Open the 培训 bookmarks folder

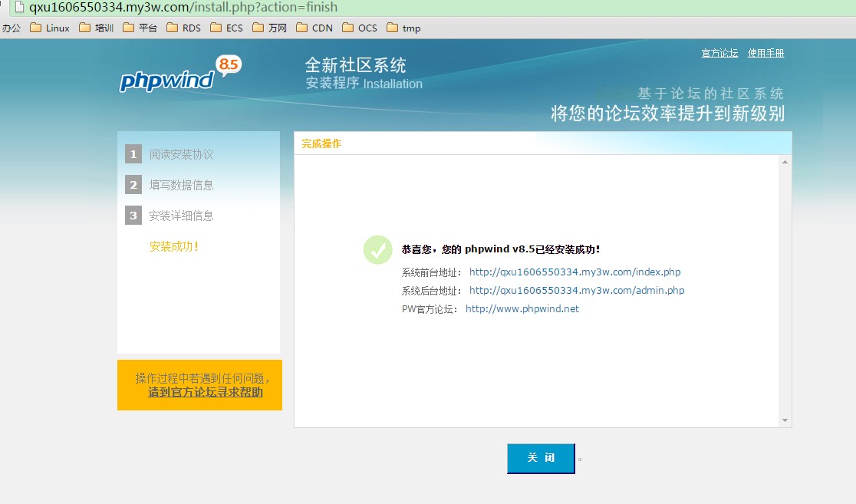pyautogui.click(x=96, y=28)
